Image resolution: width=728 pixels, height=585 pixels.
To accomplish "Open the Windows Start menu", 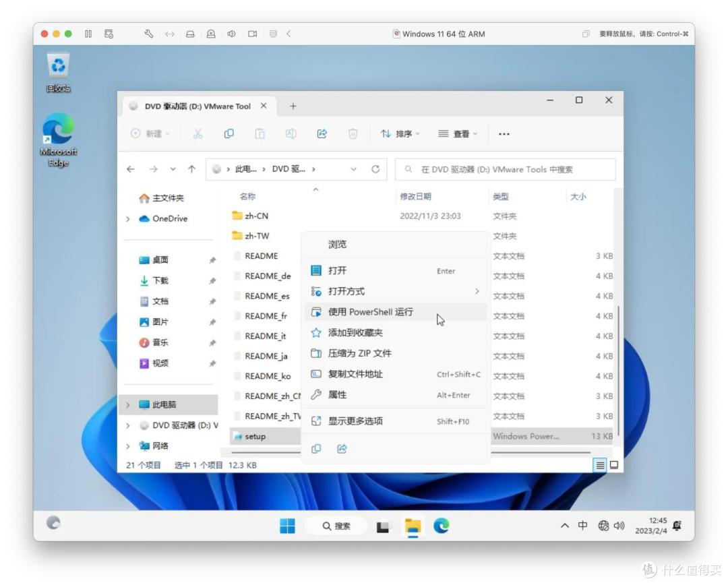I will [287, 526].
